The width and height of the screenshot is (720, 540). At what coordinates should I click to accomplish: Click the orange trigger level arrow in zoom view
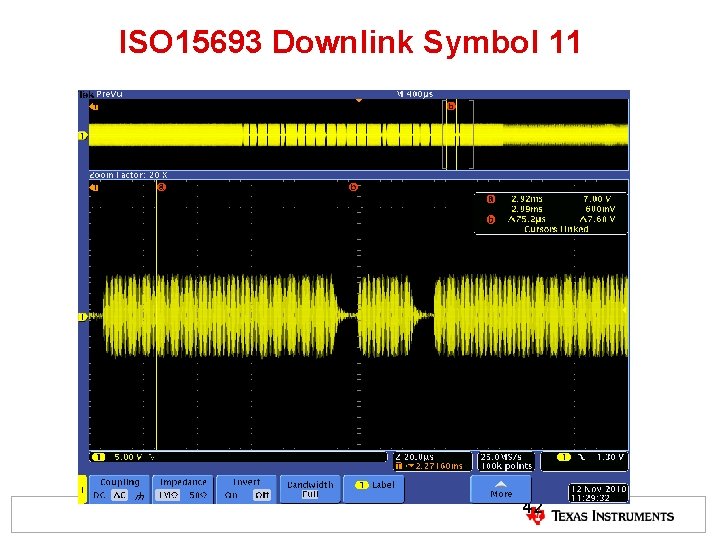tap(94, 187)
